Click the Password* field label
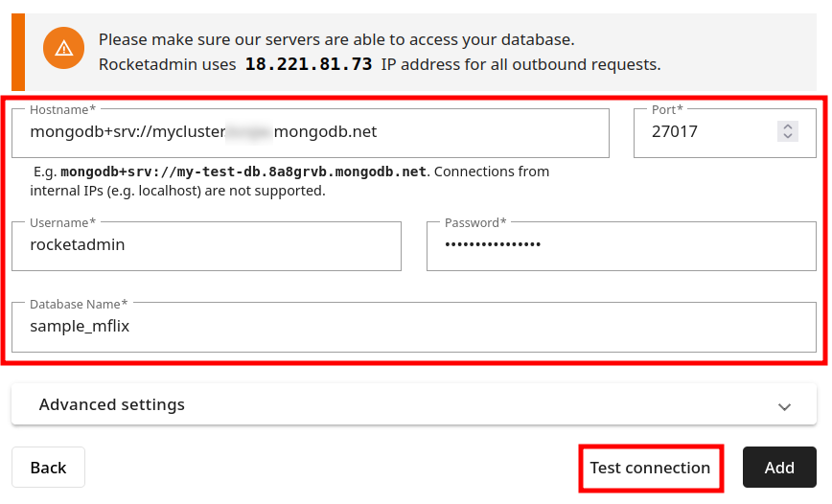This screenshot has width=832, height=504. 475,223
